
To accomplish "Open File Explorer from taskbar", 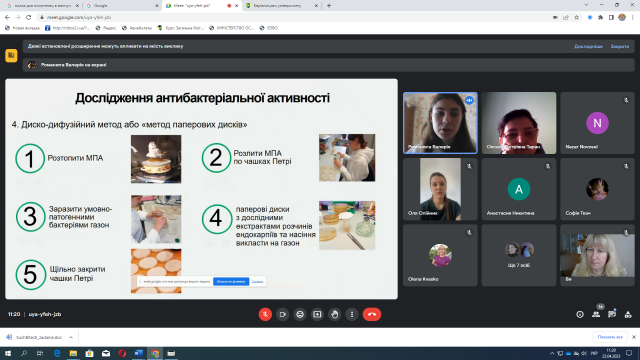I will click(73, 353).
